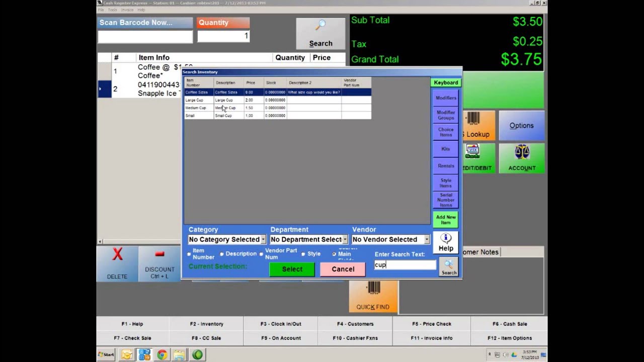Click the pink Cancel button
The height and width of the screenshot is (362, 644).
click(x=343, y=269)
